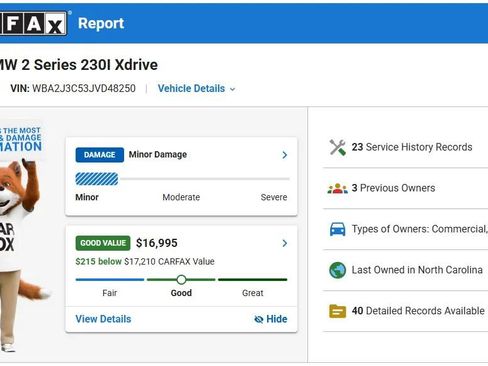Click the $16,995 price text
The image size is (488, 366).
click(x=157, y=243)
